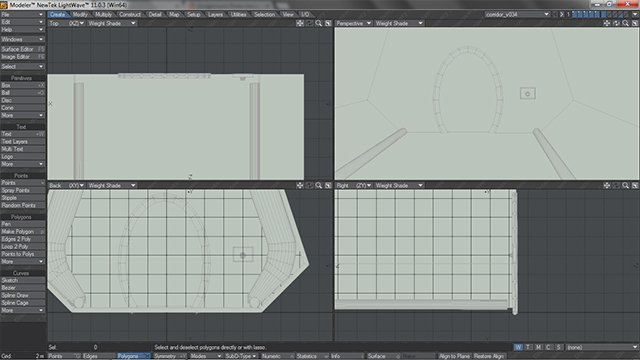Image resolution: width=640 pixels, height=360 pixels.
Task: Open the Right viewport Weight Shade dropdown
Action: [399, 185]
